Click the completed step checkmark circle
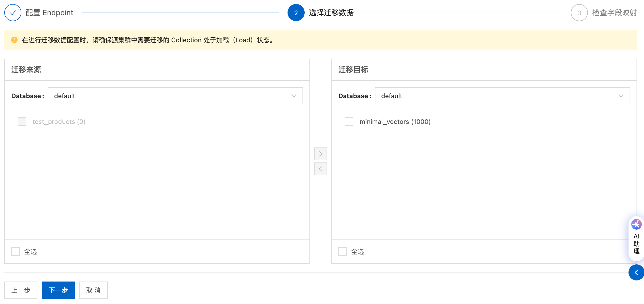The image size is (644, 304). [x=13, y=13]
